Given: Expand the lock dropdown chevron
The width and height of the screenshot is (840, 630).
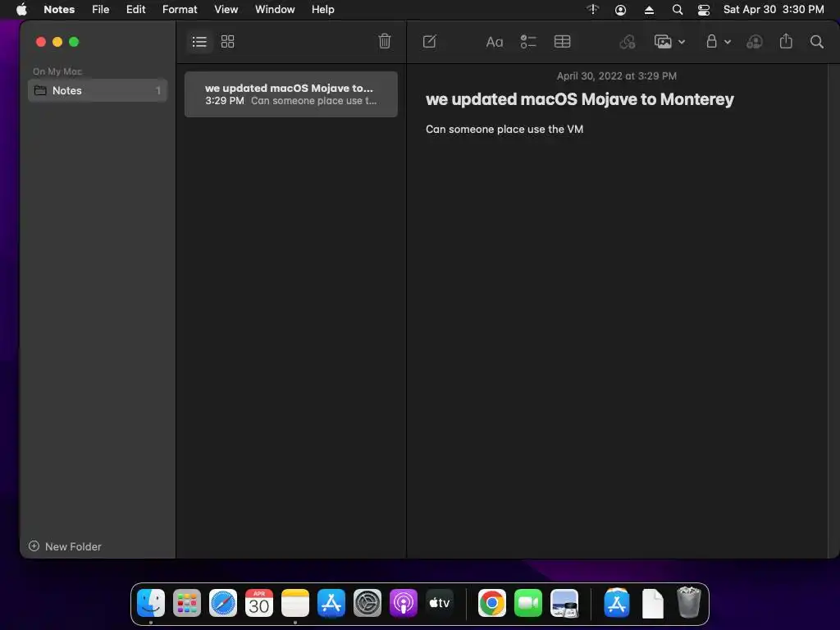Looking at the screenshot, I should click(x=728, y=42).
